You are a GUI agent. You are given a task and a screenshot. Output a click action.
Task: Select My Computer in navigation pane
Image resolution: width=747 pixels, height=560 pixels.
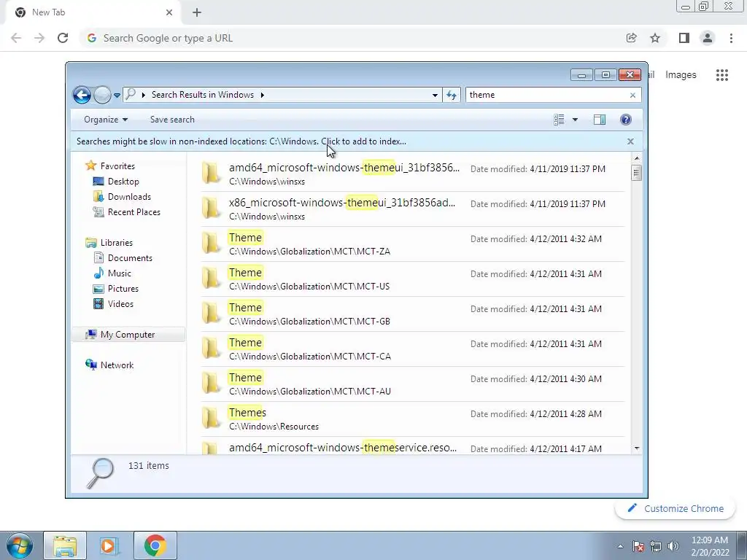pyautogui.click(x=128, y=334)
